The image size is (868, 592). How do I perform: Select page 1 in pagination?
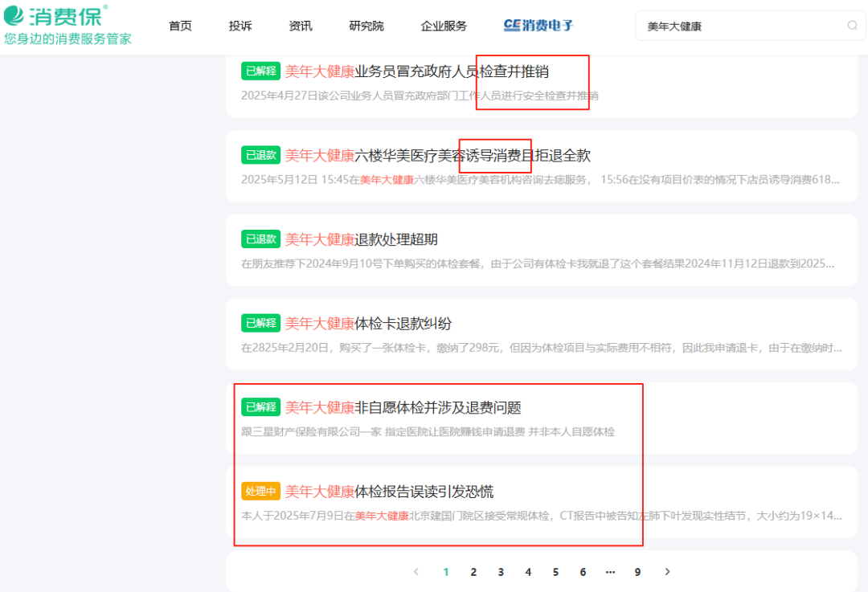click(445, 572)
